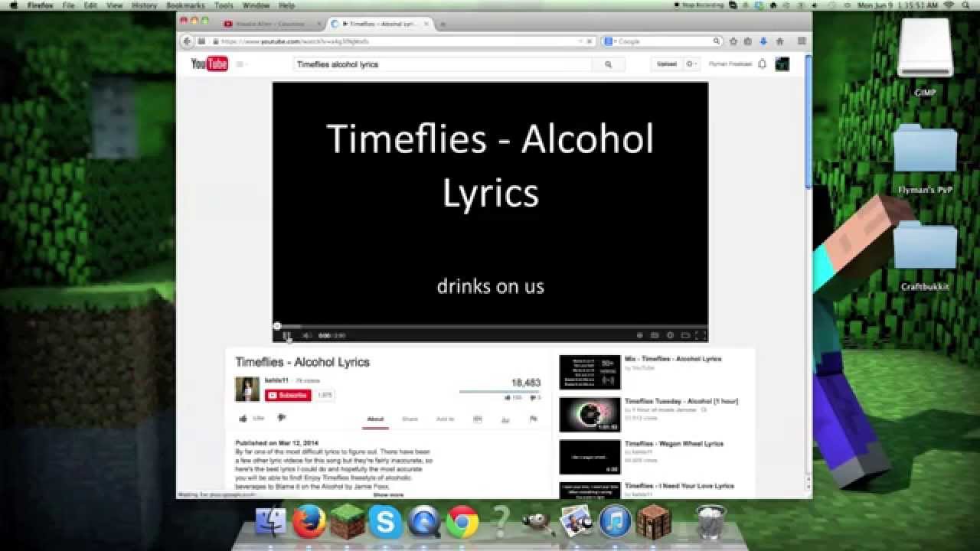The width and height of the screenshot is (980, 551).
Task: Open the Trash in the dock
Action: 711,522
